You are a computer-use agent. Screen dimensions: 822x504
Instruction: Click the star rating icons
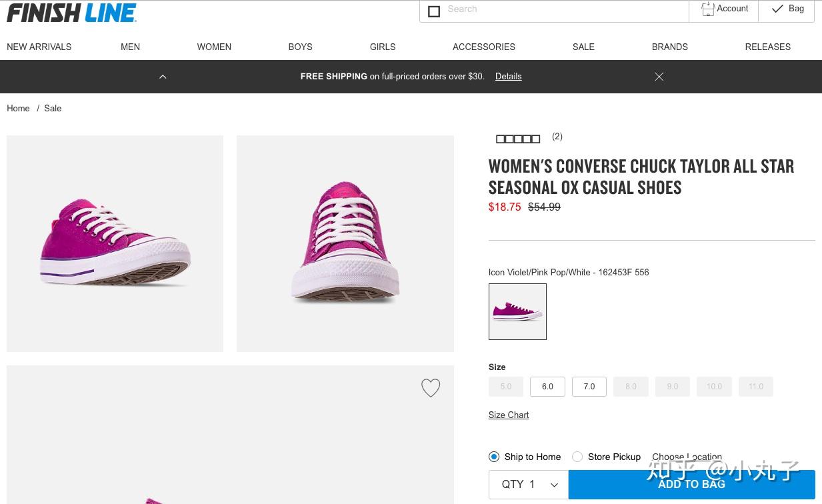pos(518,139)
